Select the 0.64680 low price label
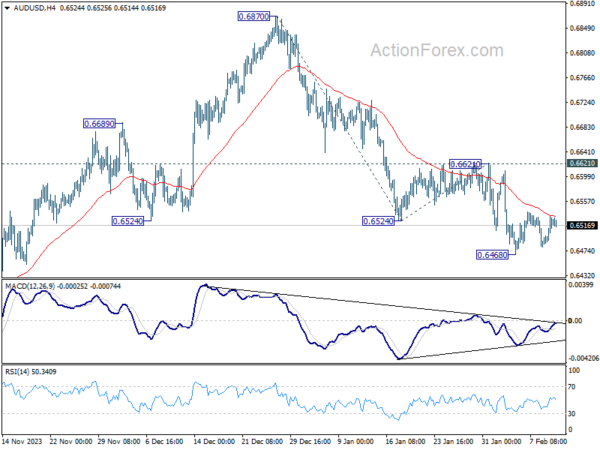600x450 pixels. click(492, 254)
